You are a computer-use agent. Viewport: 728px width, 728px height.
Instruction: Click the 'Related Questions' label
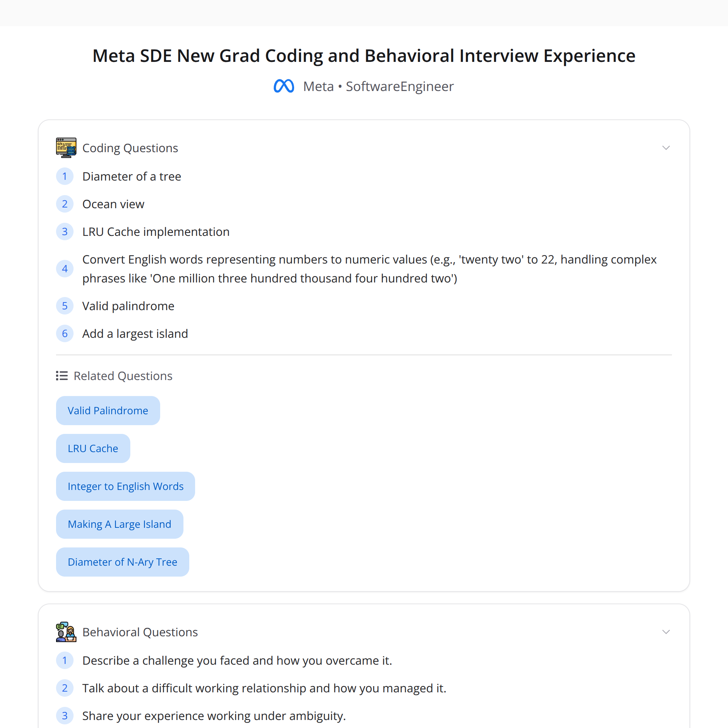[123, 376]
